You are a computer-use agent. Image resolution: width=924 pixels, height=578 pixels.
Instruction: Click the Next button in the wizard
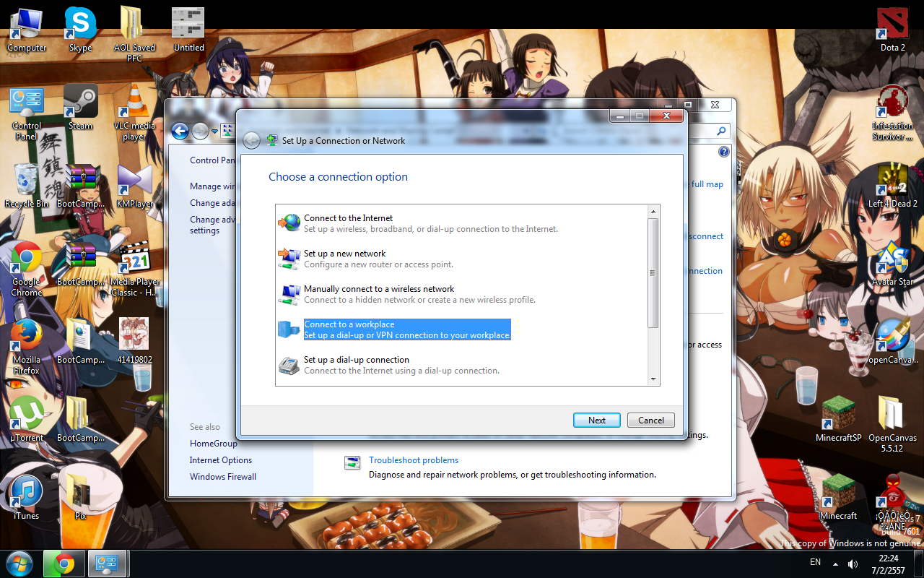[596, 420]
